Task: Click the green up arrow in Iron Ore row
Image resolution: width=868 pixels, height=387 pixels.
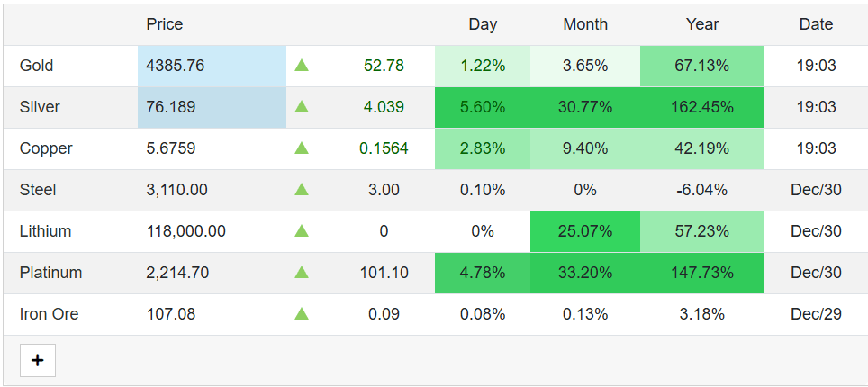Action: pos(301,314)
